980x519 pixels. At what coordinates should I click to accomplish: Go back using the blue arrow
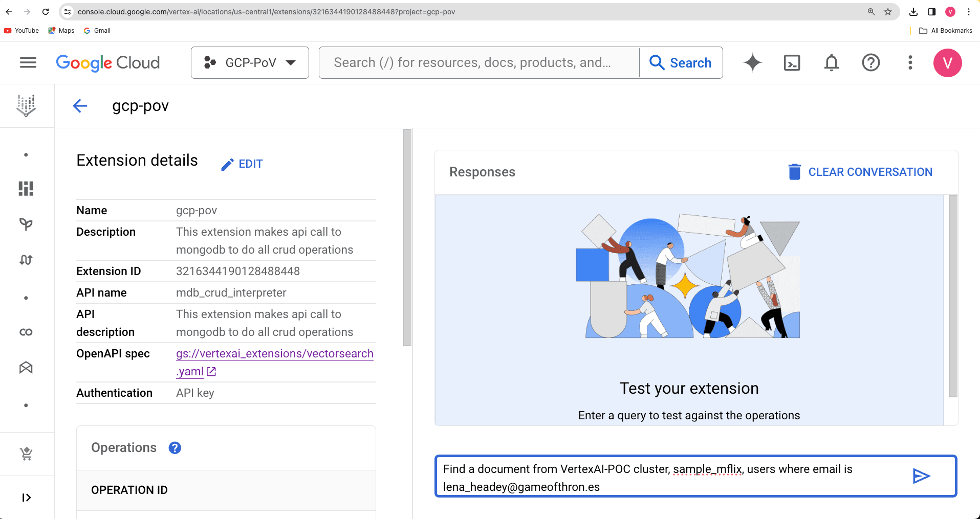click(x=80, y=106)
